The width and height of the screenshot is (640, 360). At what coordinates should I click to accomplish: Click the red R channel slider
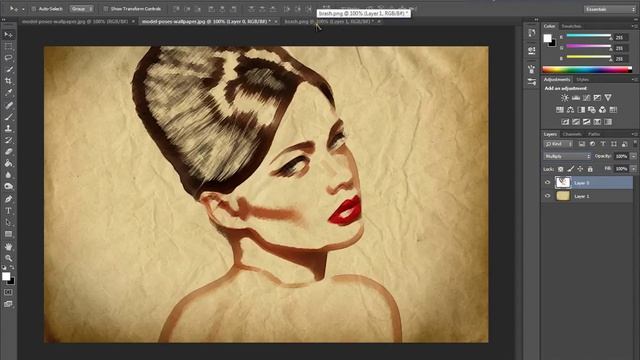point(589,37)
